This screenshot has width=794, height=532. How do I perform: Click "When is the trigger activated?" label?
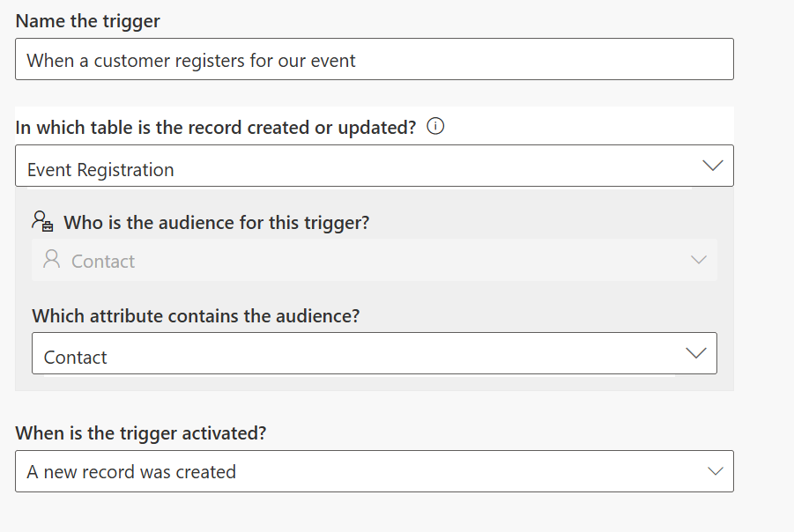[x=141, y=433]
